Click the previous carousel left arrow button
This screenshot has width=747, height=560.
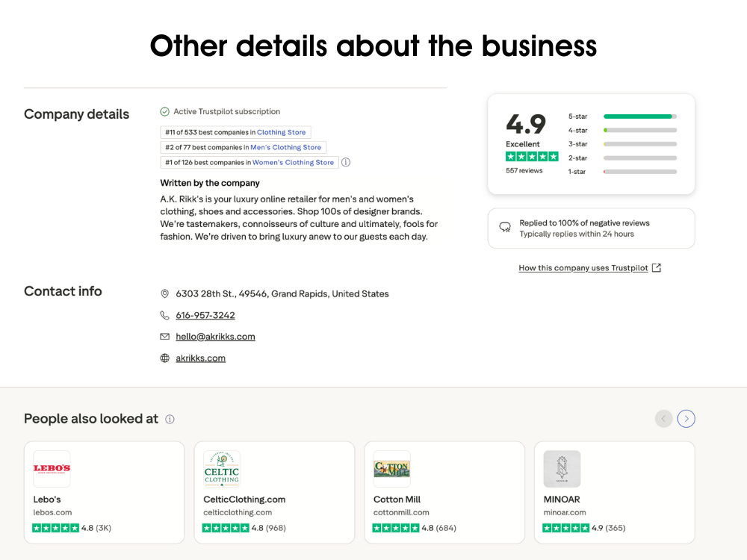click(663, 419)
